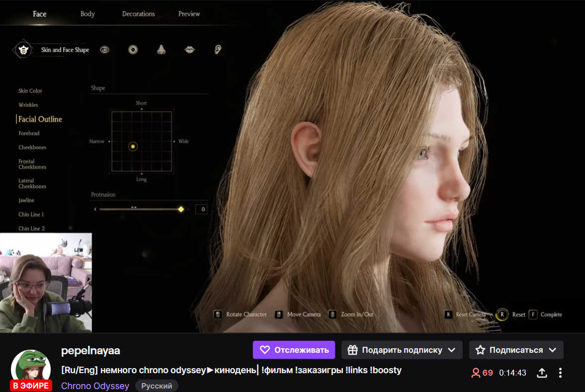The image size is (585, 392).
Task: Select Chin Line 1 option
Action: [31, 215]
